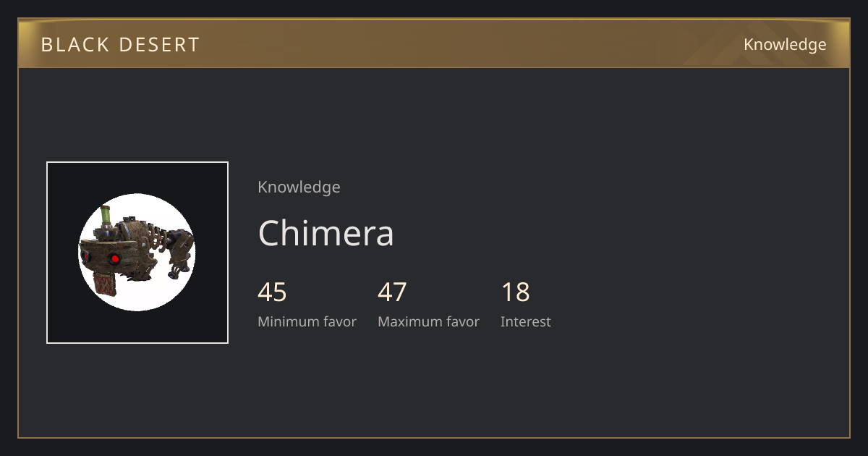
Task: Click the red glowing eye on the Chimera image
Action: point(114,258)
